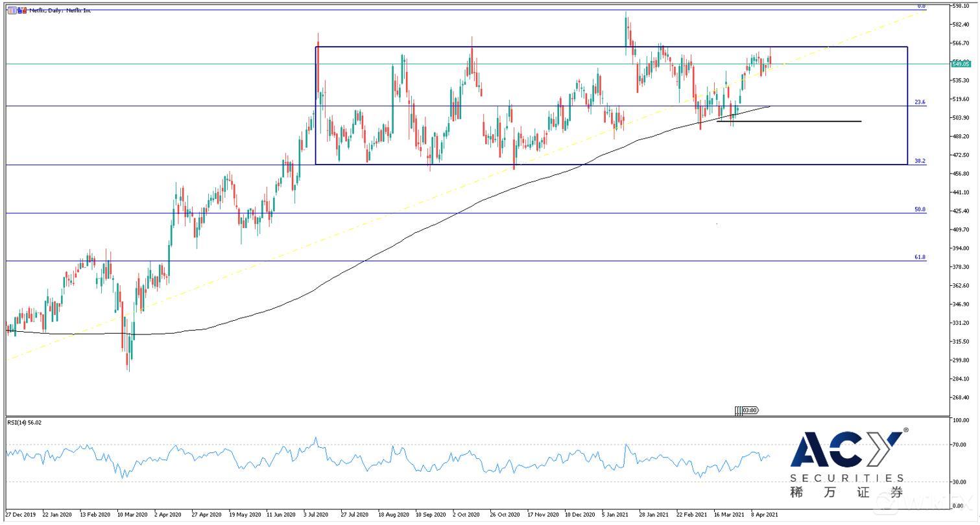
Task: Click the RSI(14) 56.02 indicator label
Action: [x=24, y=423]
